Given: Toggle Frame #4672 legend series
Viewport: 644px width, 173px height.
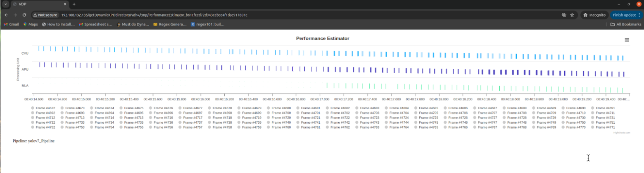Looking at the screenshot, I should pos(44,108).
